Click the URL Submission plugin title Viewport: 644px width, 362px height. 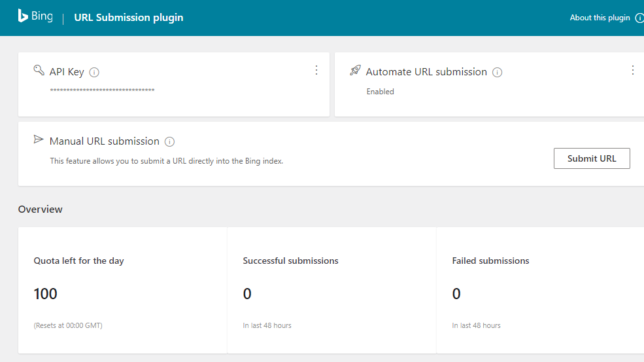tap(129, 18)
